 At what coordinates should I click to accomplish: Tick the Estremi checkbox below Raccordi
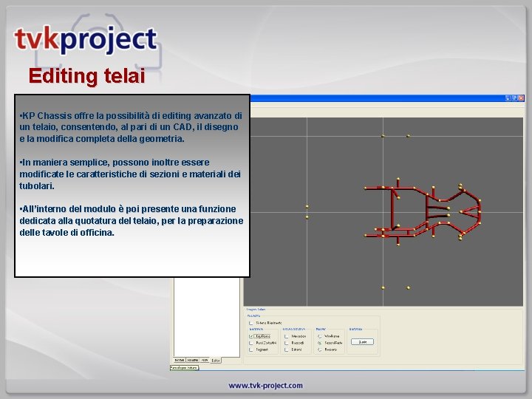click(x=287, y=349)
